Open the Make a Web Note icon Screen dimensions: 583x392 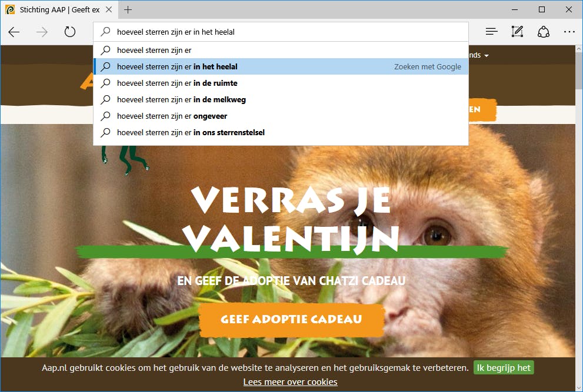[x=517, y=32]
